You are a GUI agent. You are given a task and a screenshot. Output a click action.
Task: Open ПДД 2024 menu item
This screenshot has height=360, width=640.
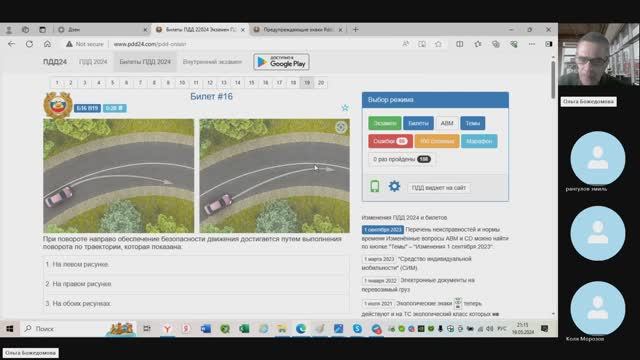pos(93,62)
